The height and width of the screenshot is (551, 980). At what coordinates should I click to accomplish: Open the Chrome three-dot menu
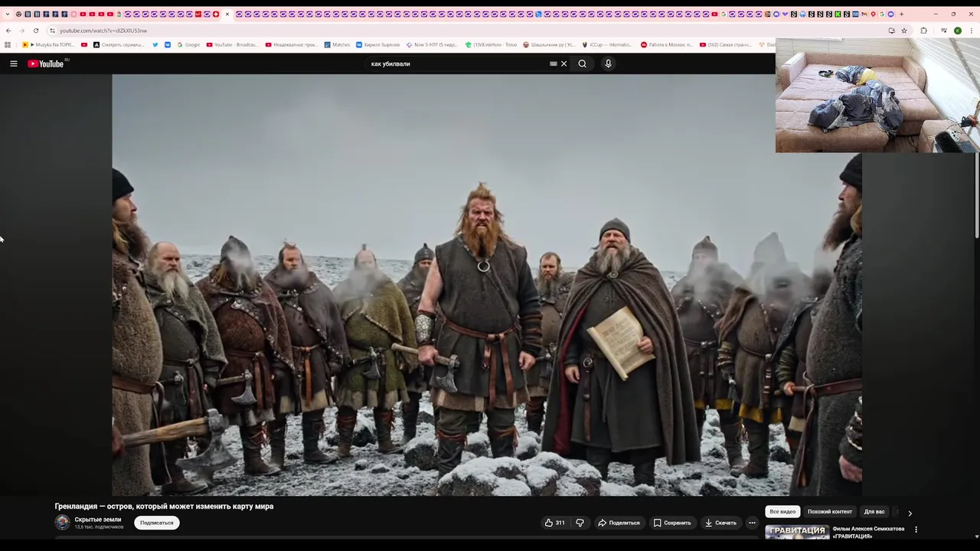click(972, 31)
